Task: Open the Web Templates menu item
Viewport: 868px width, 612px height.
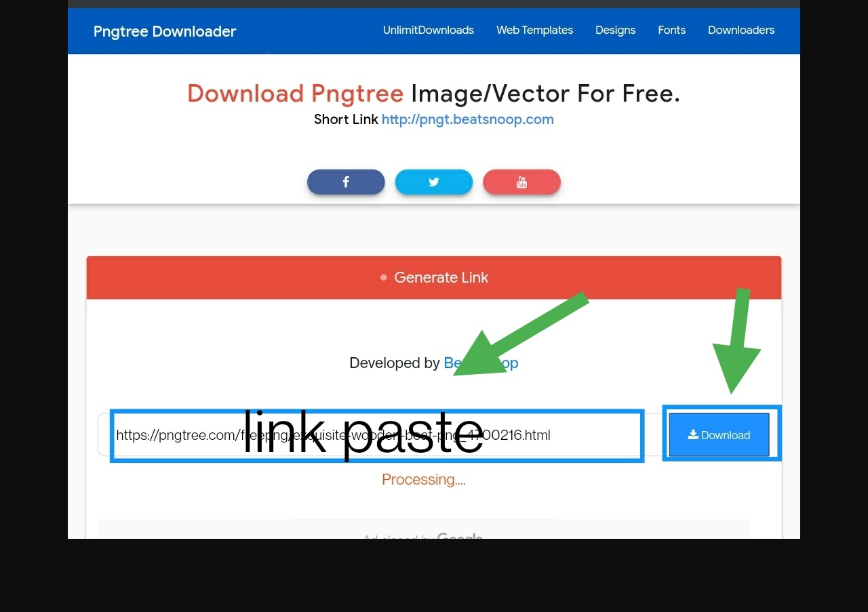Action: pyautogui.click(x=534, y=30)
